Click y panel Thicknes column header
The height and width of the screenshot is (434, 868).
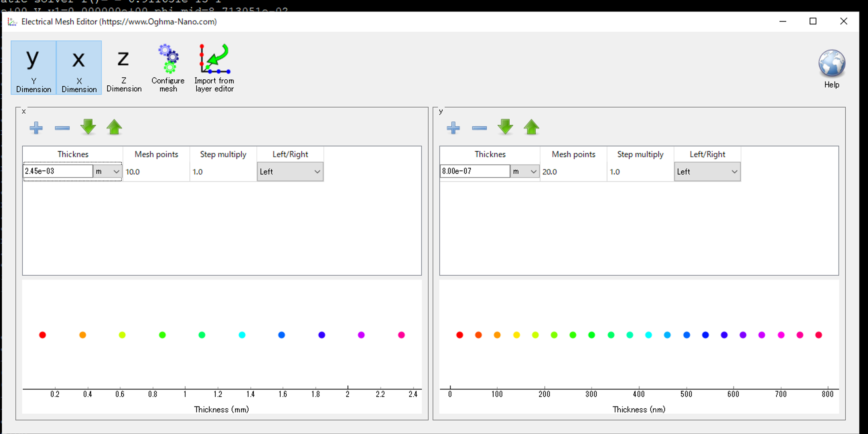tap(490, 154)
